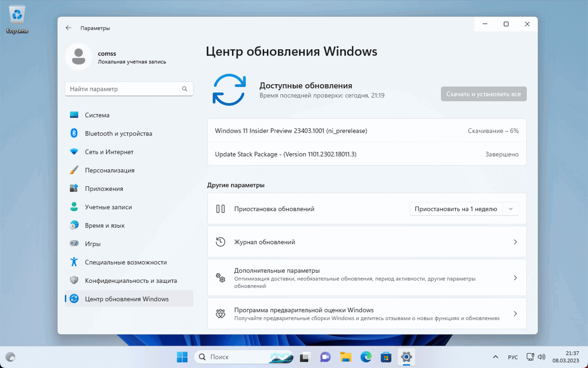Screen dimensions: 588x368
Task: Open Журнал обновлений via its chevron
Action: pos(516,241)
